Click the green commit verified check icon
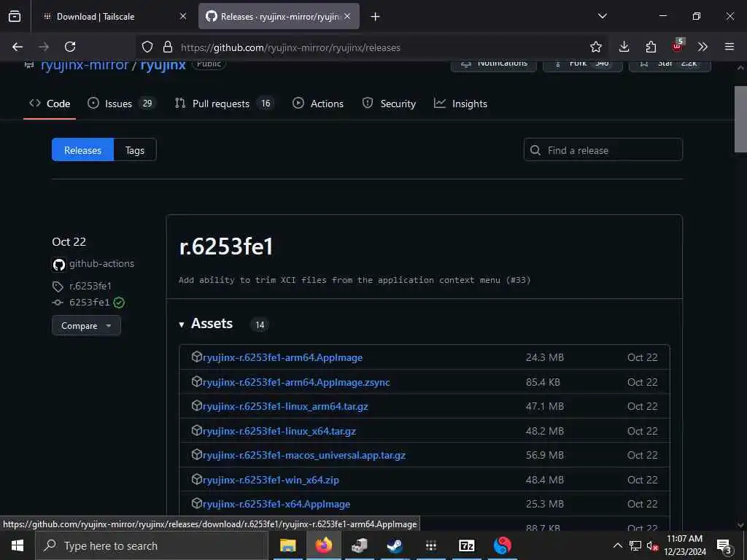Image resolution: width=747 pixels, height=560 pixels. [119, 303]
